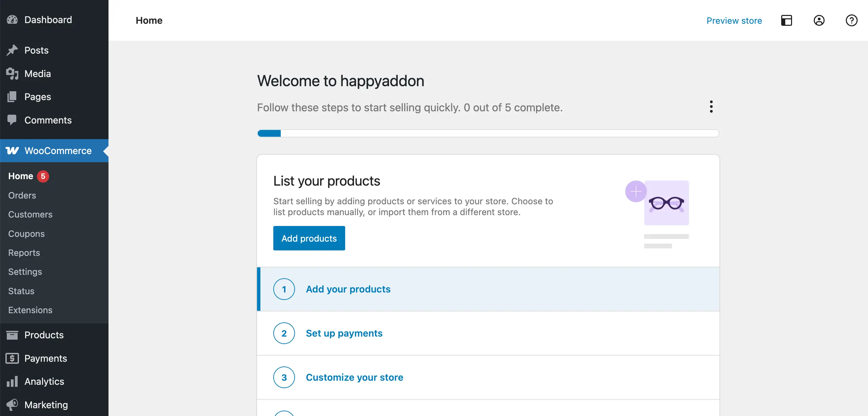
Task: Open WooCommerce Settings submenu item
Action: point(25,272)
